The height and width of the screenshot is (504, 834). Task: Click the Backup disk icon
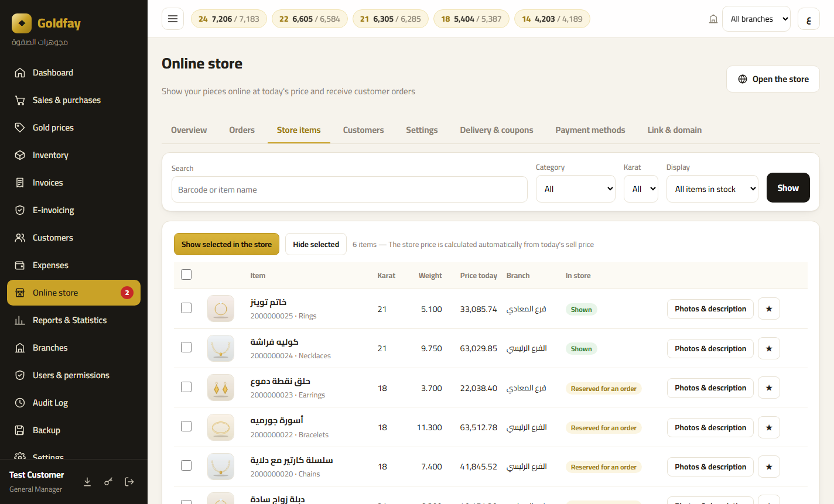(20, 430)
